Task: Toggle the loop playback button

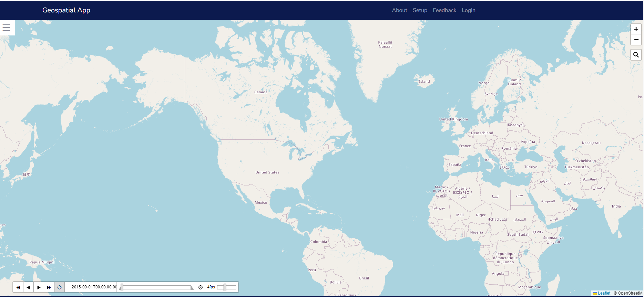Action: (59, 287)
